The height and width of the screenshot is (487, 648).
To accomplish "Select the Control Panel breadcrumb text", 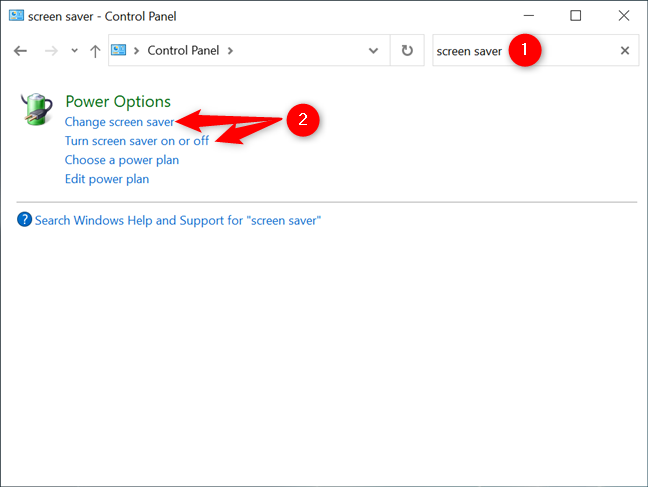I will tap(183, 50).
